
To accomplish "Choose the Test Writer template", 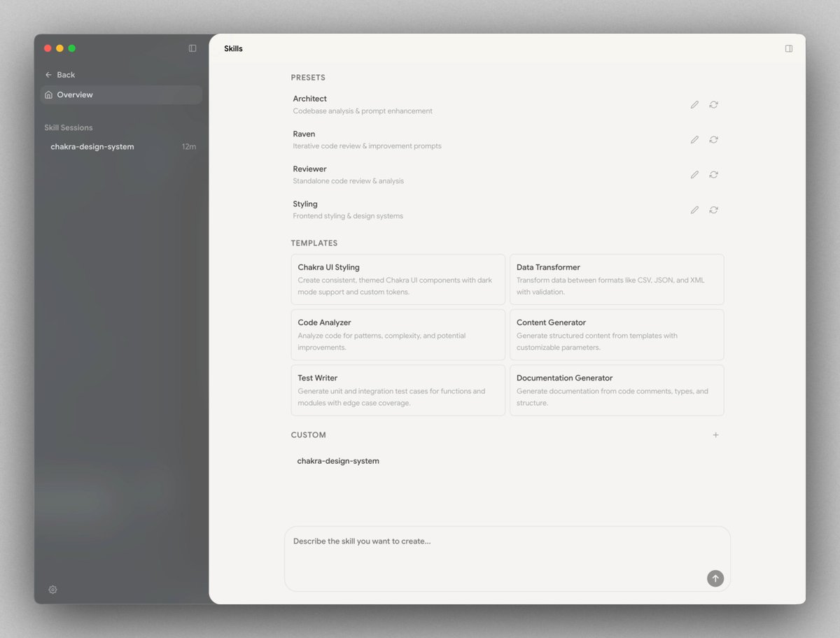I will point(398,390).
